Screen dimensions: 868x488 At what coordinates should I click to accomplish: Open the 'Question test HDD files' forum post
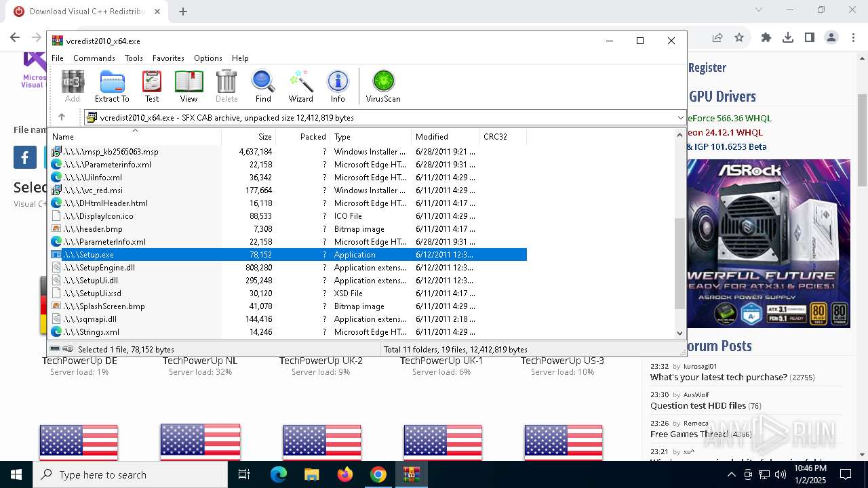698,406
